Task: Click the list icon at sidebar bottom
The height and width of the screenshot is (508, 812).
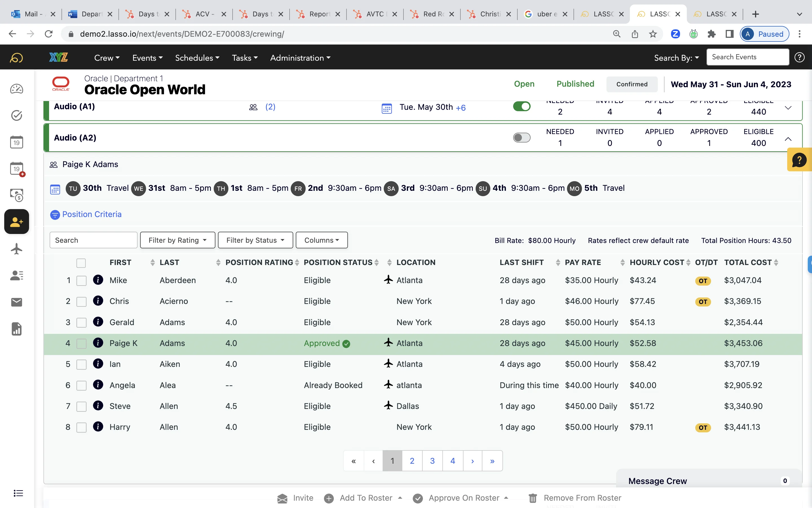Action: 18,493
